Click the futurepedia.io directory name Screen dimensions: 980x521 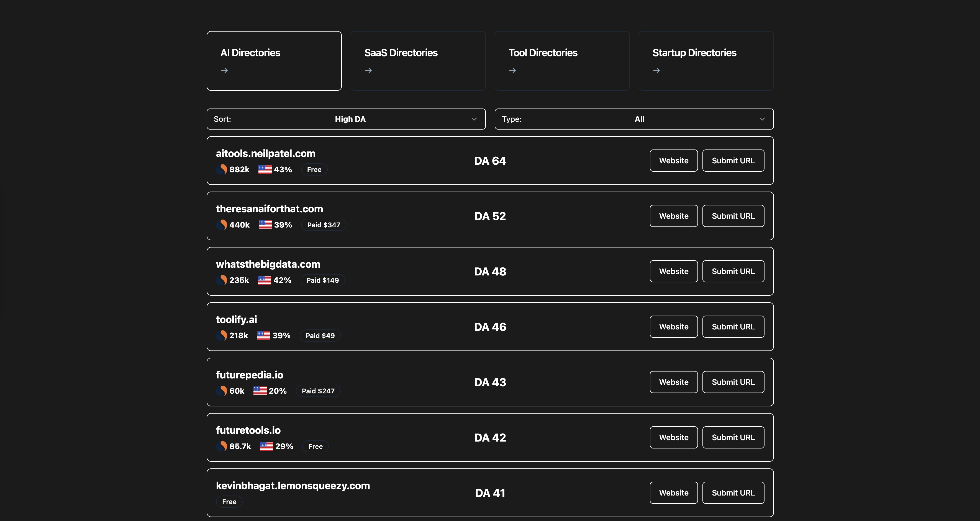pyautogui.click(x=250, y=375)
